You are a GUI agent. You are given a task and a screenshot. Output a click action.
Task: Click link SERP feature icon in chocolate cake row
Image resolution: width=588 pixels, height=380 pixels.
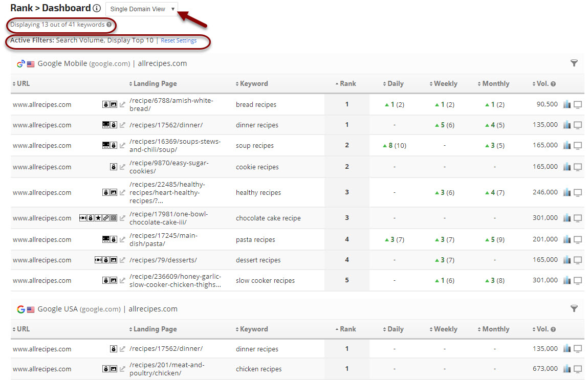[x=106, y=218]
